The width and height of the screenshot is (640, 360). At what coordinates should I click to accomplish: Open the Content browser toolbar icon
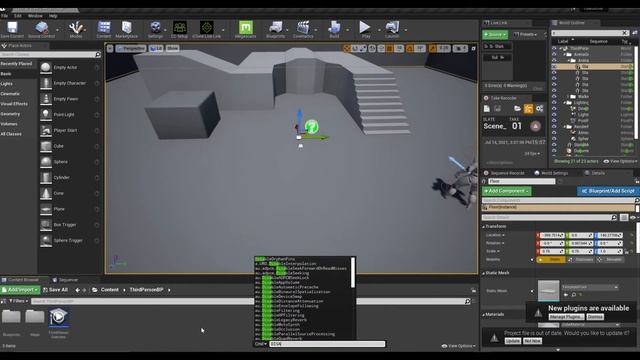[x=104, y=29]
